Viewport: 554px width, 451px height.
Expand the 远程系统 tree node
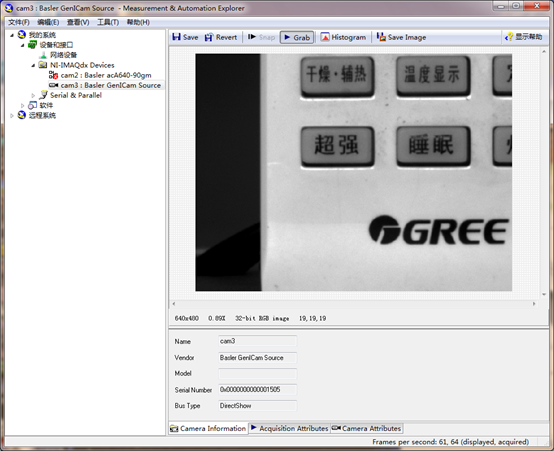click(x=12, y=115)
